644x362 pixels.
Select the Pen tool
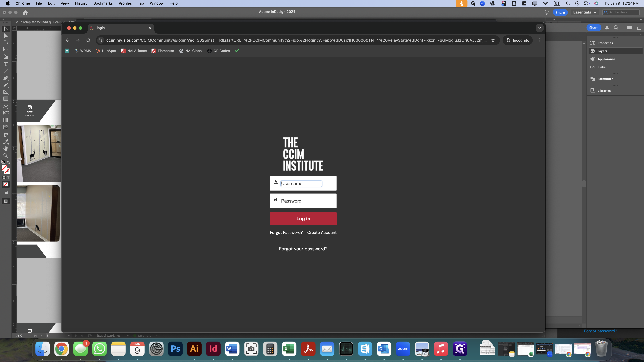[5, 78]
